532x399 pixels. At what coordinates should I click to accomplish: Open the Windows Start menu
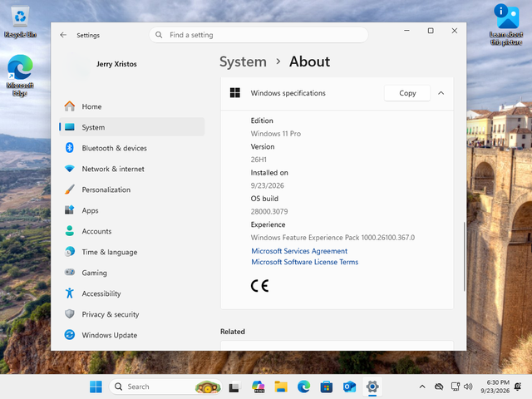96,387
